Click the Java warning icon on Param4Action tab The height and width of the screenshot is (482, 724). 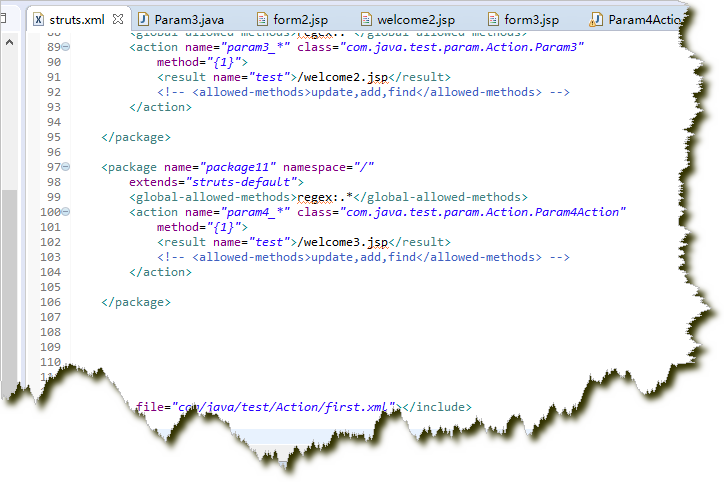tap(596, 20)
